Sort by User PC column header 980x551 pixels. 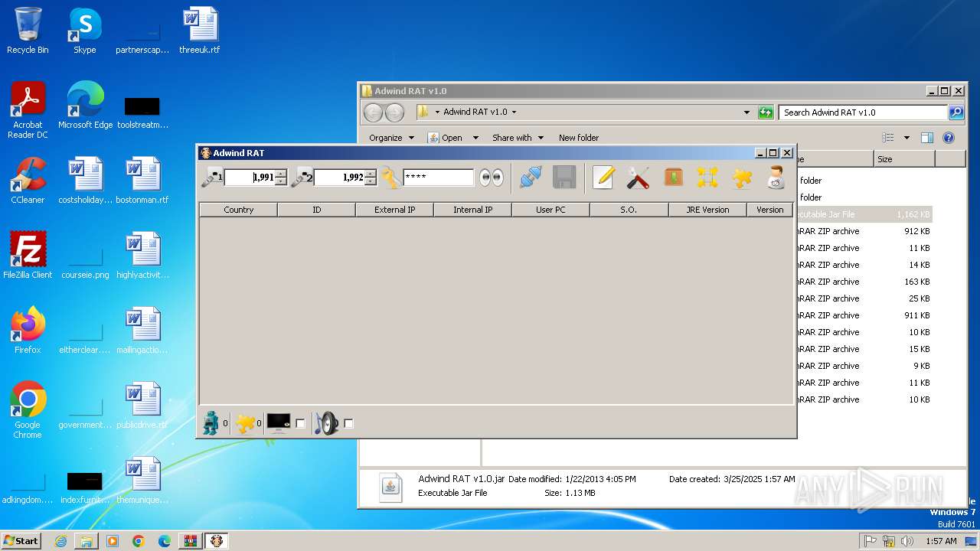point(551,210)
